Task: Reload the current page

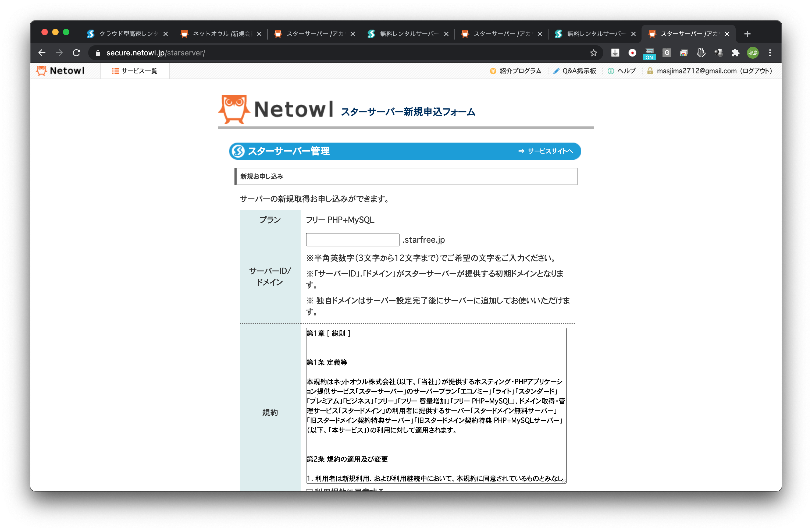Action: point(76,53)
